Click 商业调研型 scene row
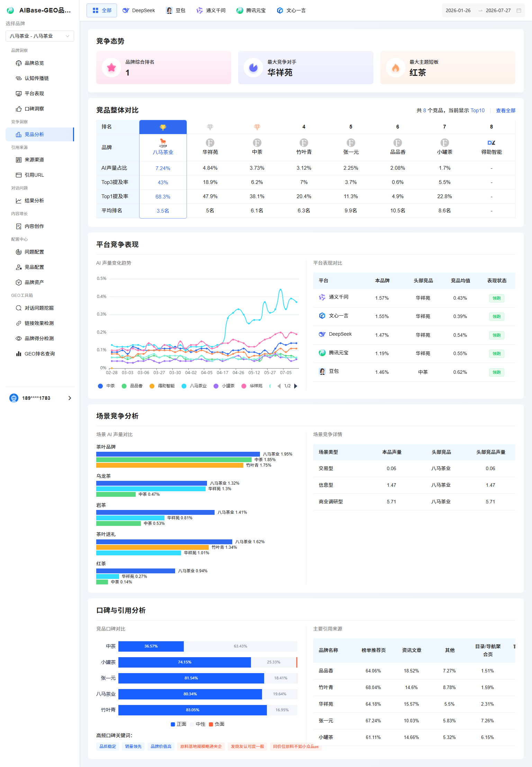This screenshot has height=767, width=532. pos(414,502)
